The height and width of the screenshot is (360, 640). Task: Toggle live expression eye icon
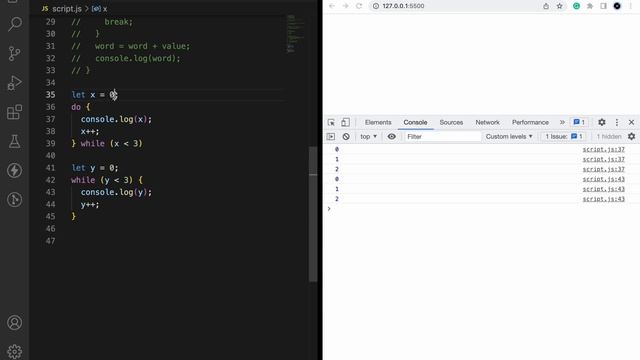coord(391,136)
